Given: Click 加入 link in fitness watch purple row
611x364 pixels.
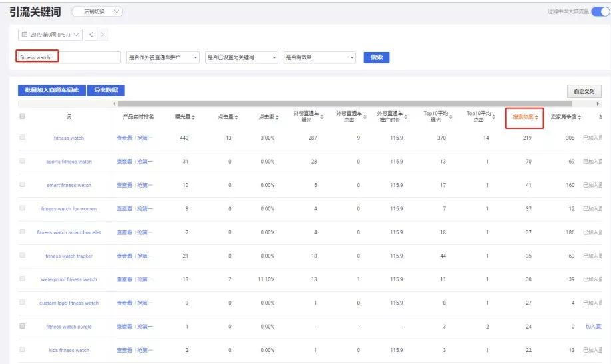Looking at the screenshot, I should pyautogui.click(x=594, y=327).
